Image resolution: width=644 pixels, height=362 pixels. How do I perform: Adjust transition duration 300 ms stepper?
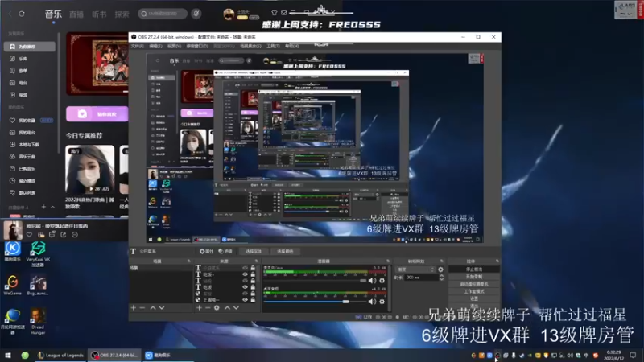(x=441, y=278)
